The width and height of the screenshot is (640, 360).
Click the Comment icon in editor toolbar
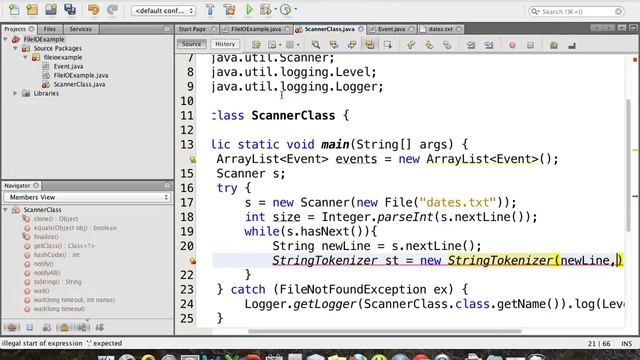(554, 45)
